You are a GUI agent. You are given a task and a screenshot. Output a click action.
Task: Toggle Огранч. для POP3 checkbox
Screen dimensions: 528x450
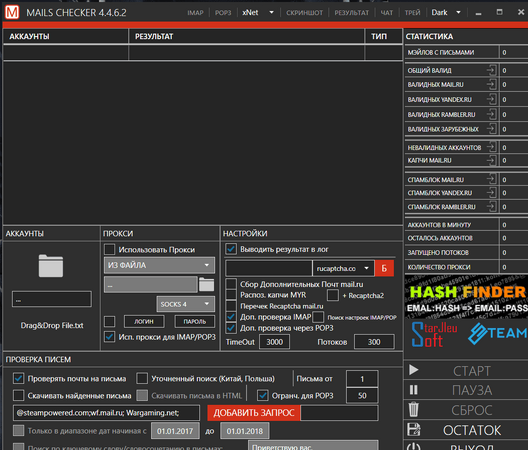(x=263, y=395)
